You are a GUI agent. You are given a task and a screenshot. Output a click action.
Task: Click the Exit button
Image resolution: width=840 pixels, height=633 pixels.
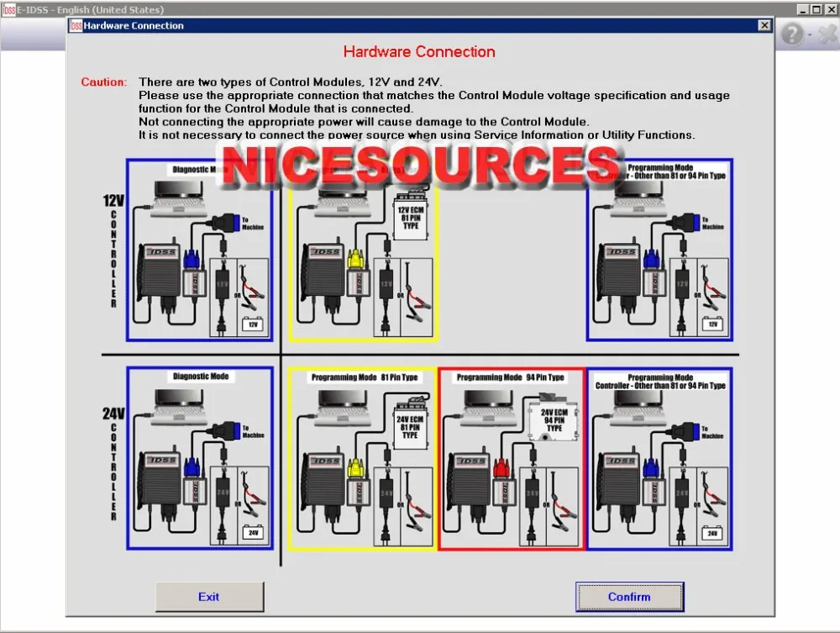point(209,597)
